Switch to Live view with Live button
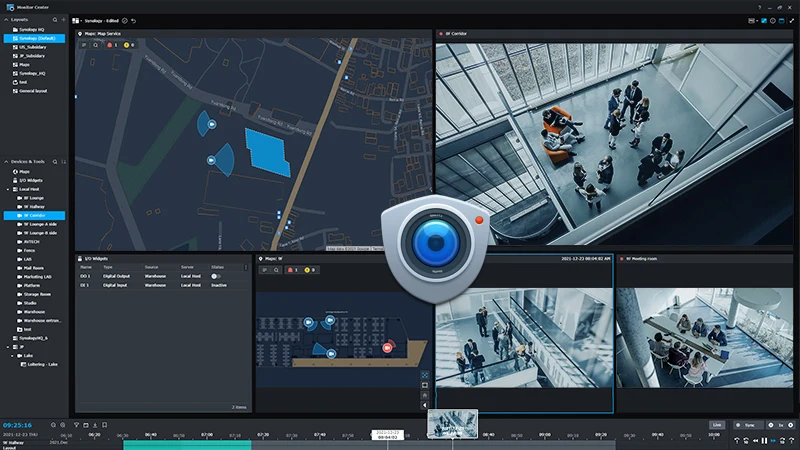The width and height of the screenshot is (800, 450). (x=717, y=425)
